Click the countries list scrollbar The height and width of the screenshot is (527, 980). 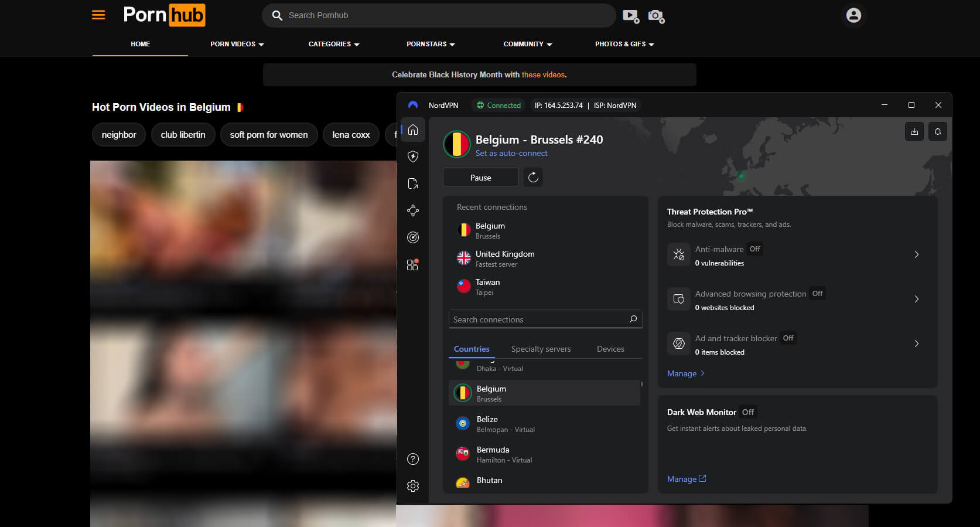[x=642, y=384]
